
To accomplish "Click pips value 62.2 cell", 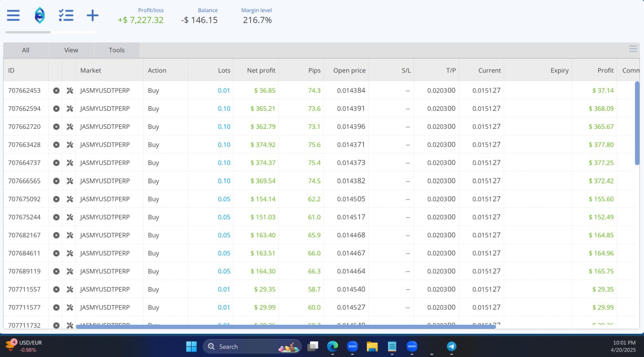I will pyautogui.click(x=314, y=199).
